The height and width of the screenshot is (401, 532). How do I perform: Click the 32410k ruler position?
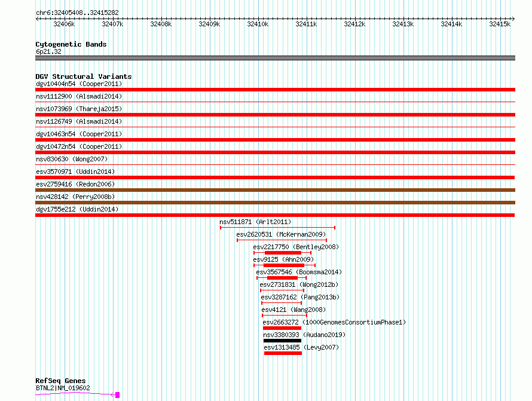258,24
